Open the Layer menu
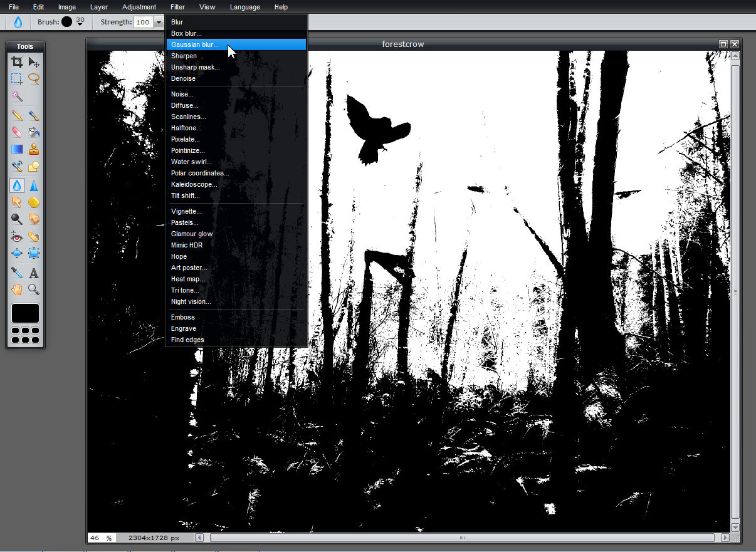This screenshot has height=552, width=756. [99, 7]
